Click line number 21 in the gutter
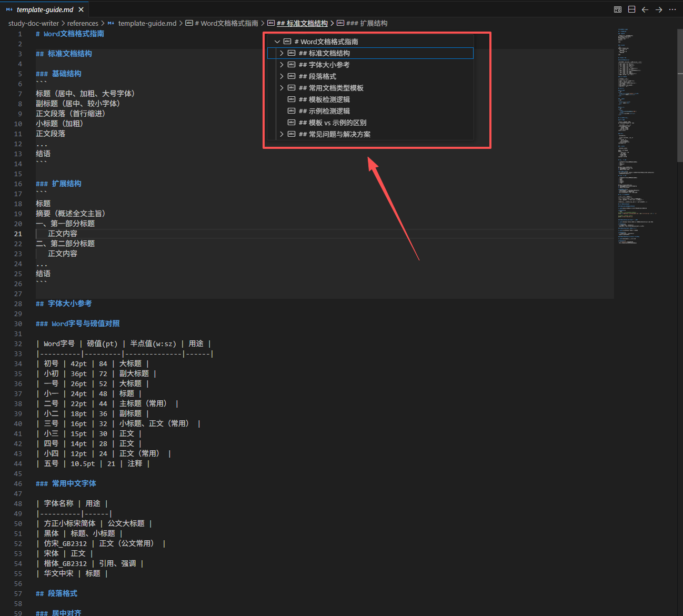This screenshot has height=616, width=683. [18, 234]
